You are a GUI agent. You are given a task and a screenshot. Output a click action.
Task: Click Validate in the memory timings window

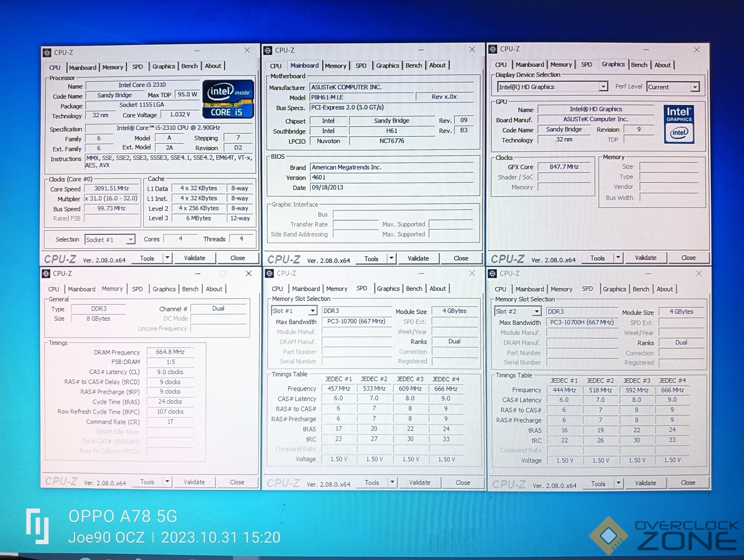coord(194,482)
